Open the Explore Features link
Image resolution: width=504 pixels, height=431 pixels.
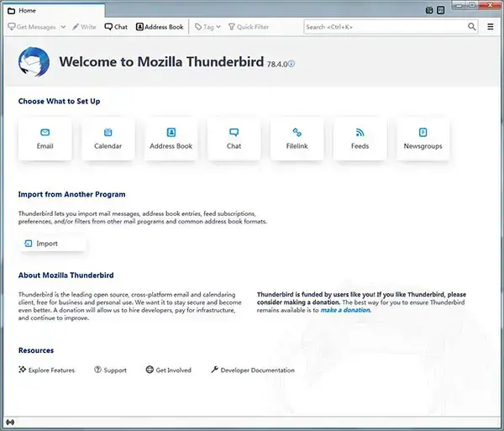click(46, 370)
